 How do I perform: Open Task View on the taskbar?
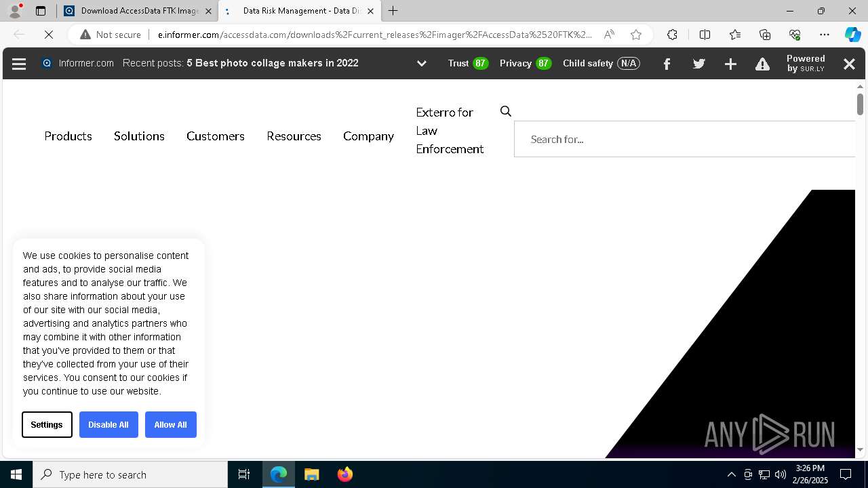point(244,474)
